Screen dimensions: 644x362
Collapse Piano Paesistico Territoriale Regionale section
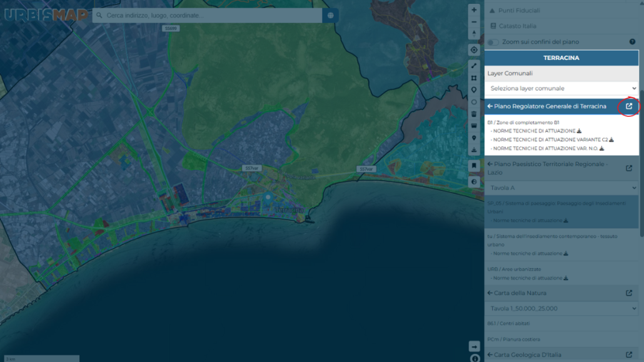[490, 164]
